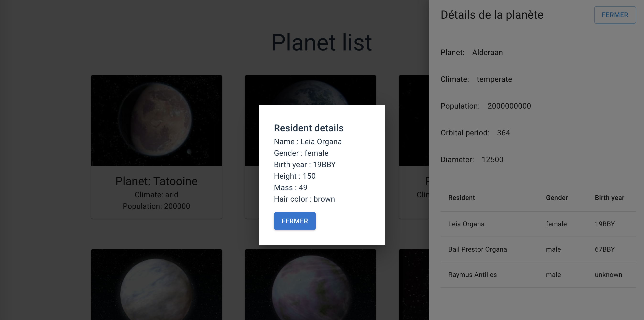Click the 19BBY cell in residents table
644x320 pixels.
(605, 224)
